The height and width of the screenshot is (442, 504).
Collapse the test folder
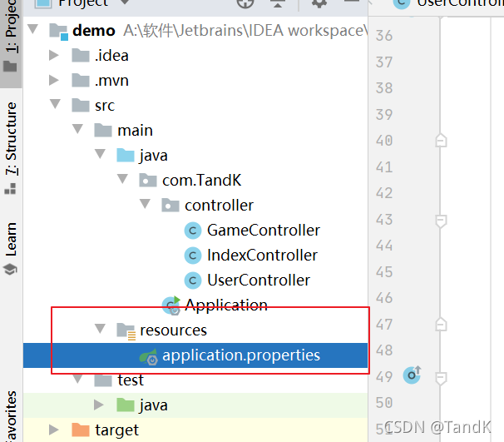78,379
